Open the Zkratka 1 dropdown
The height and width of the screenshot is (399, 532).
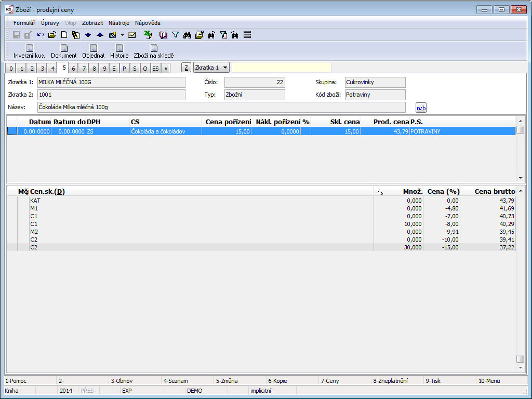pos(211,68)
